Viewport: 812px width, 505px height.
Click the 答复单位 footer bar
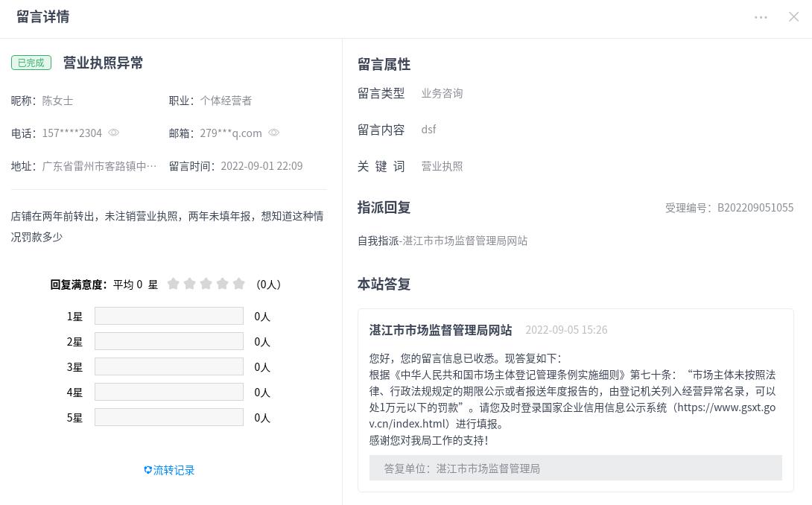[x=575, y=468]
